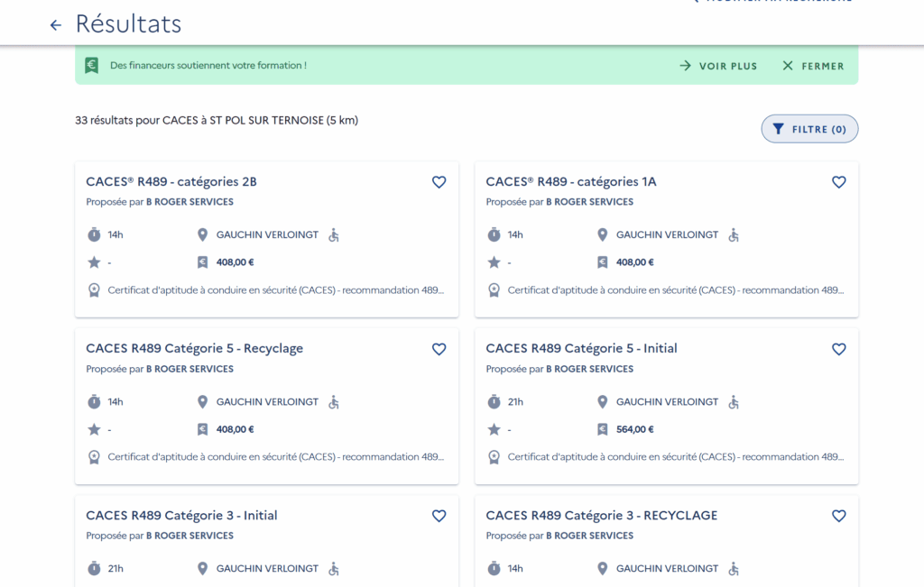The image size is (924, 587).
Task: Click the location pin in Catégorie 3 - Initial card
Action: pyautogui.click(x=202, y=569)
